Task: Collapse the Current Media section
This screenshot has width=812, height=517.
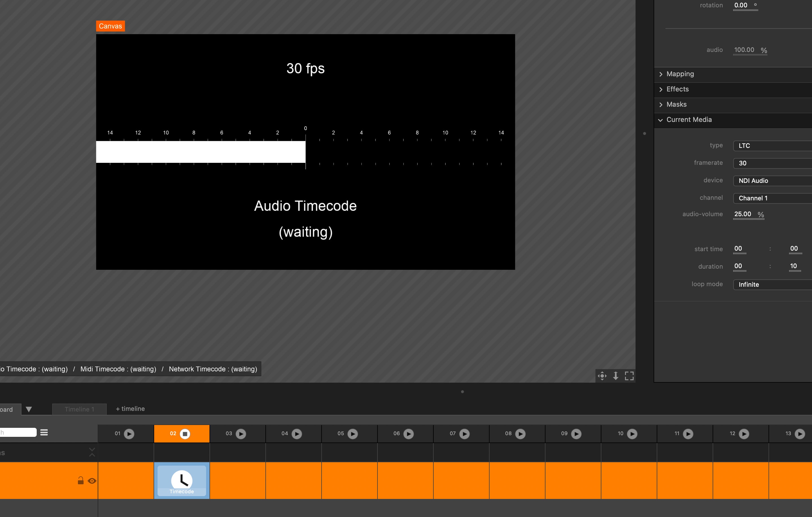Action: 689,120
